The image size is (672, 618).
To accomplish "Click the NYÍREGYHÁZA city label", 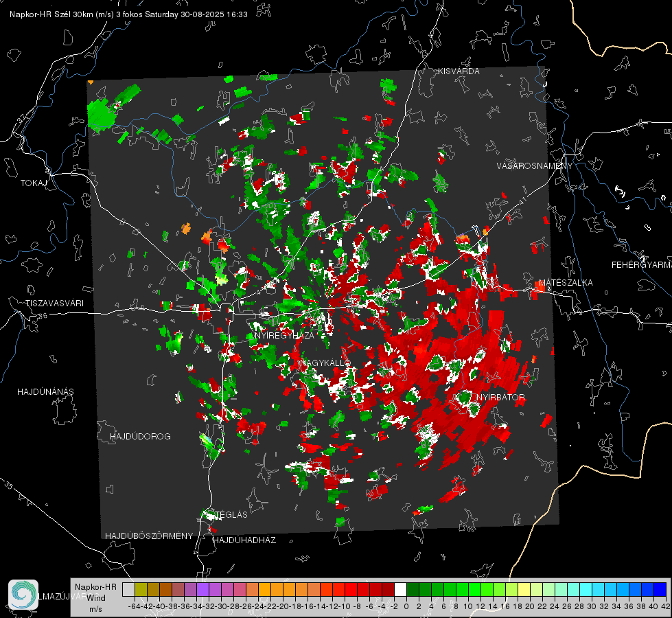I will 284,335.
